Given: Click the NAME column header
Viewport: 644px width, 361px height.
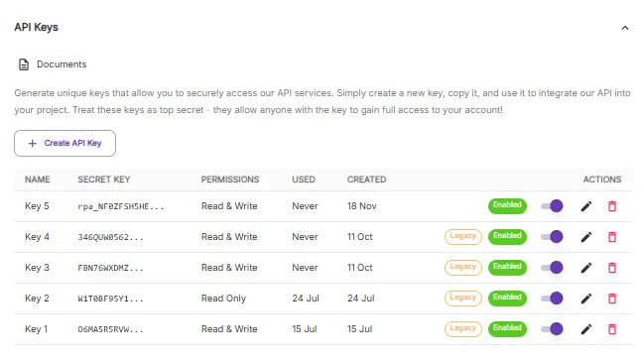Looking at the screenshot, I should pyautogui.click(x=38, y=180).
